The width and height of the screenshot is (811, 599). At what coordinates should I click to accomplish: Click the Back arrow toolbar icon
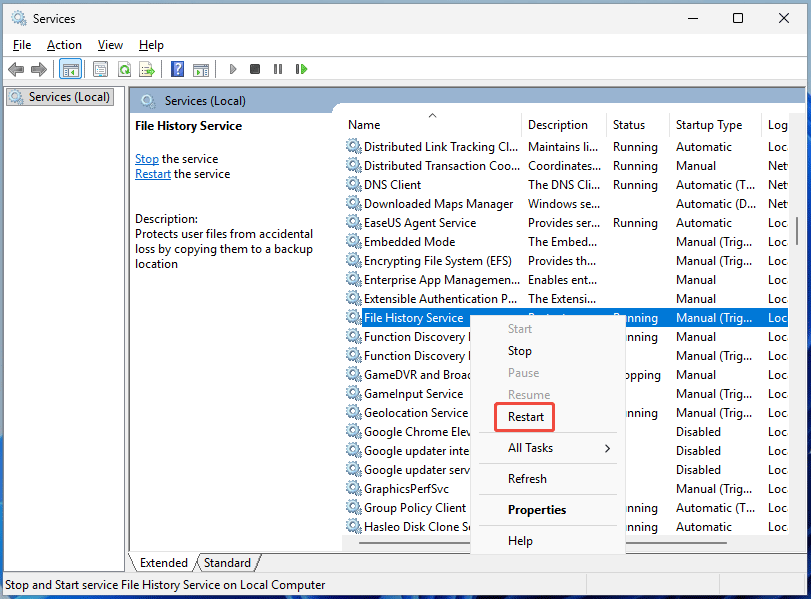pos(16,69)
